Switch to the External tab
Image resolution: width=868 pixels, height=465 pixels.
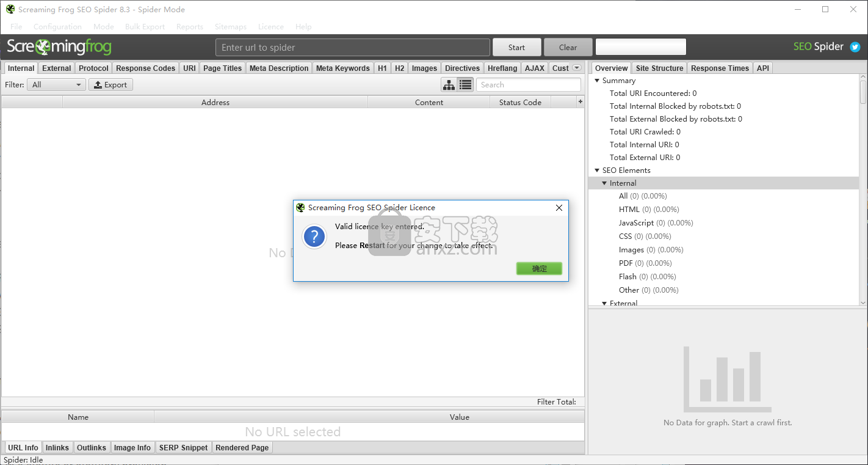click(x=57, y=68)
